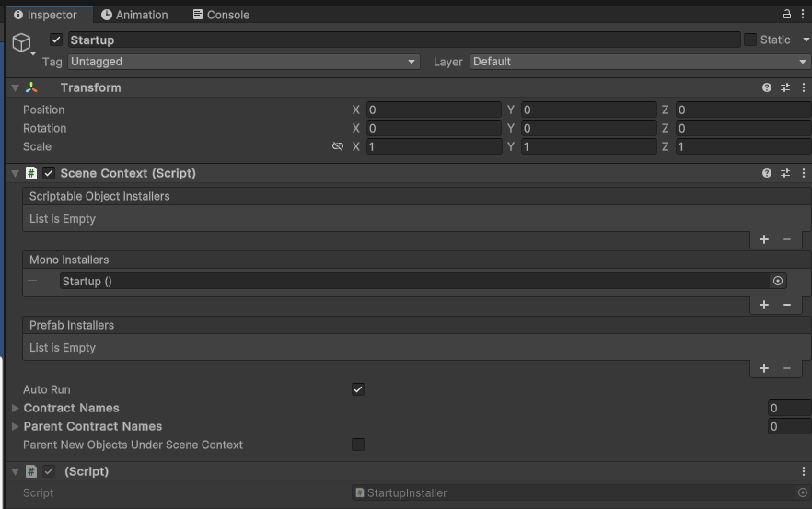Click the GameObject cube icon selector

click(21, 43)
